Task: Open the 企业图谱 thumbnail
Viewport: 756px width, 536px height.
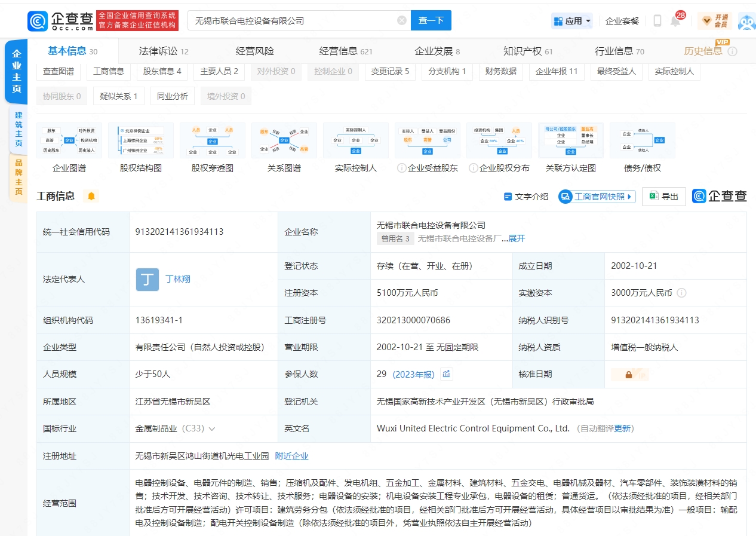Action: [x=69, y=140]
